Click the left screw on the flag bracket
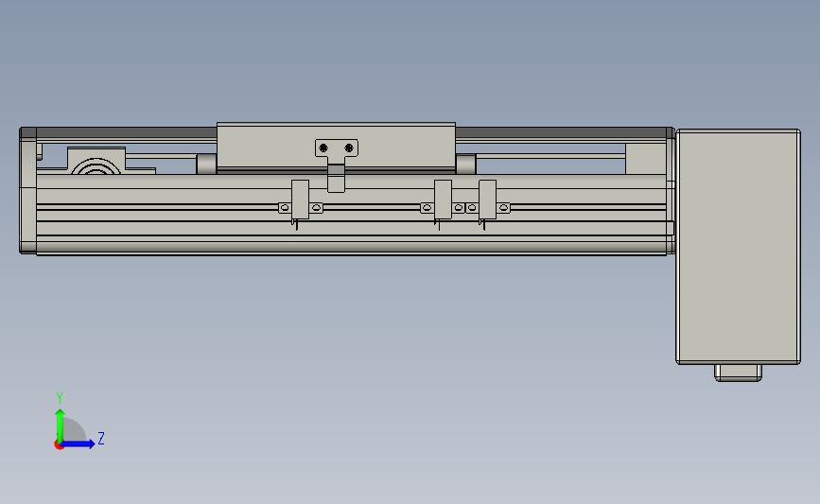The width and height of the screenshot is (820, 504). 323,148
